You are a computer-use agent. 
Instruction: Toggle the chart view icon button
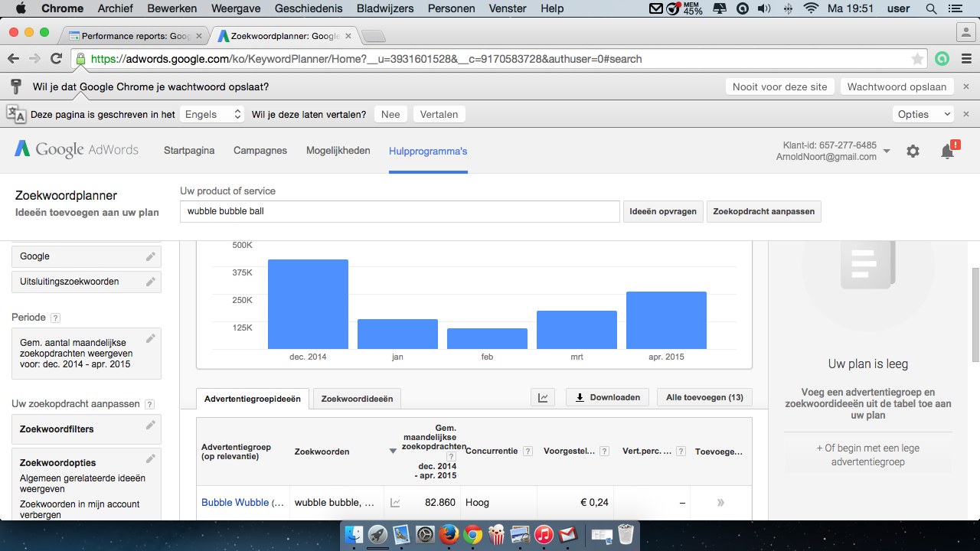click(x=543, y=397)
